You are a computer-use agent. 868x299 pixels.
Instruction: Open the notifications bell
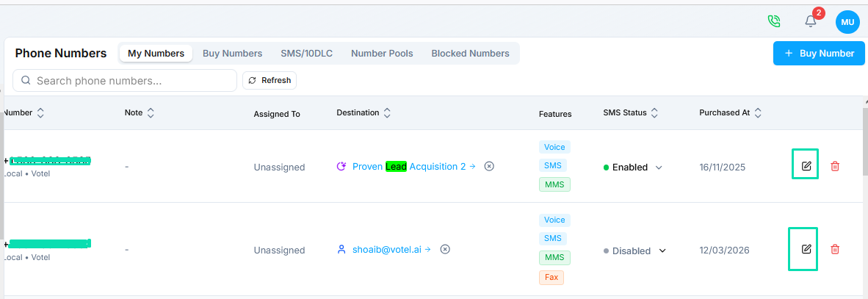pos(811,21)
